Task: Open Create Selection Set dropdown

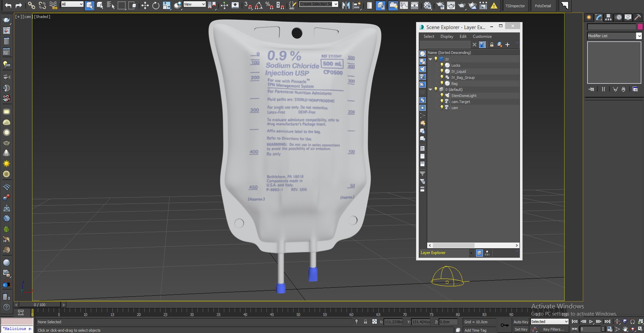Action: (319, 4)
